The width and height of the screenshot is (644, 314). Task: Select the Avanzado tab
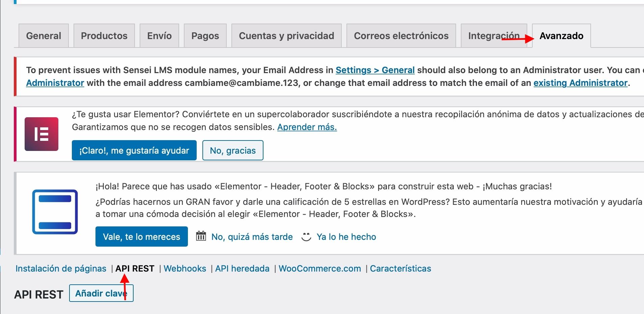point(561,36)
